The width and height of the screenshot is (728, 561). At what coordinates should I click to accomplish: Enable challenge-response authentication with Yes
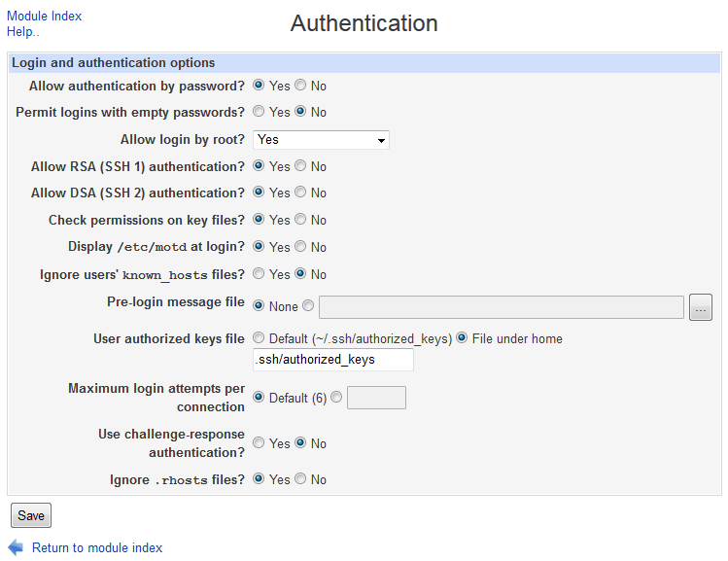260,443
